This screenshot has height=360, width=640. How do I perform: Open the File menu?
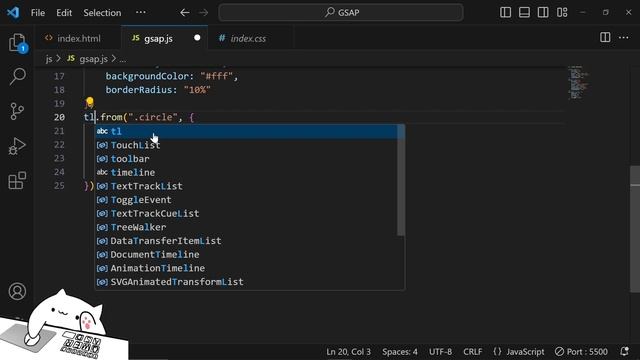click(38, 13)
